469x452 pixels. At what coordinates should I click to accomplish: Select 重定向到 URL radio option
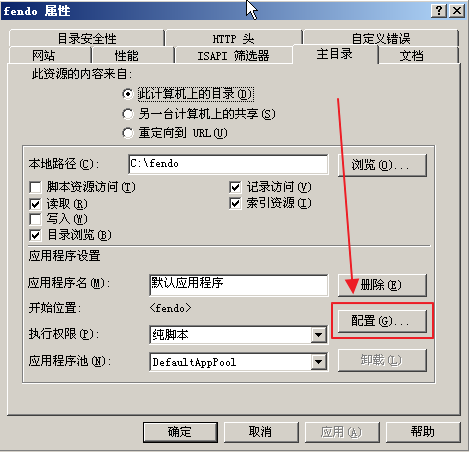pyautogui.click(x=127, y=133)
